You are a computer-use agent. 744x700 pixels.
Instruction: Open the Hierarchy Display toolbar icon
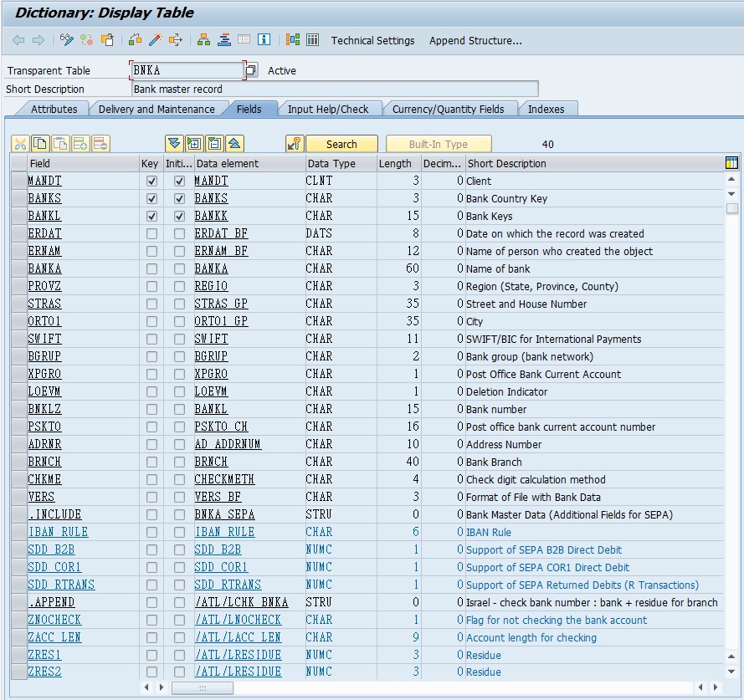pos(203,40)
